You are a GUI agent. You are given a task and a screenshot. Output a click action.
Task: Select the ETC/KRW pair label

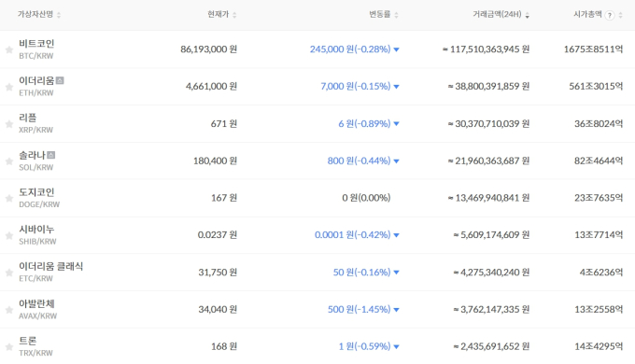(36, 278)
